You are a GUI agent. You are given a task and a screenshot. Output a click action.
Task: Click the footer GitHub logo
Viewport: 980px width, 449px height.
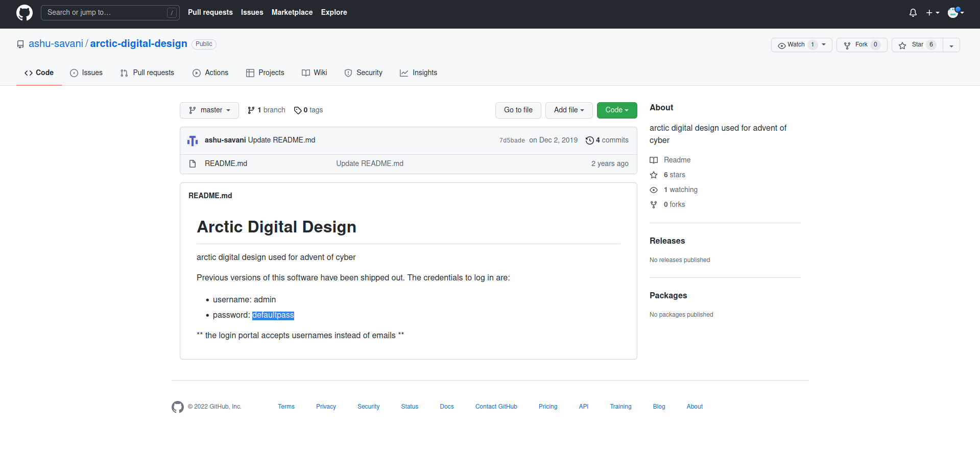(x=177, y=407)
